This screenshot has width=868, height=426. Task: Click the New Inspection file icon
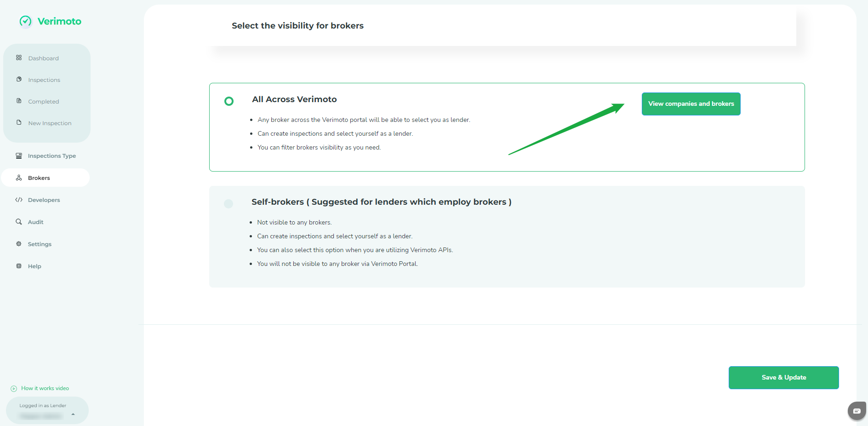[x=19, y=122]
